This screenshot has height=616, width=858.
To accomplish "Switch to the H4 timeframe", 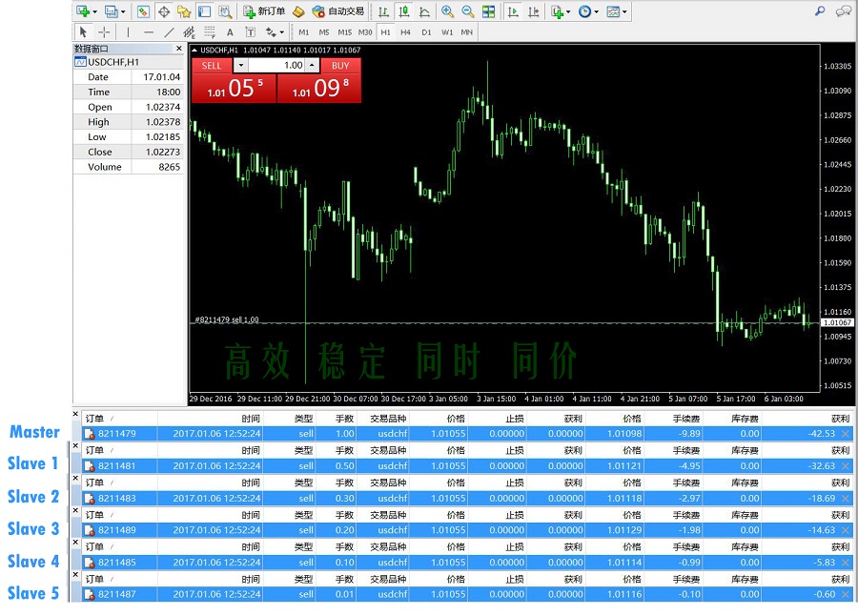I will point(405,32).
